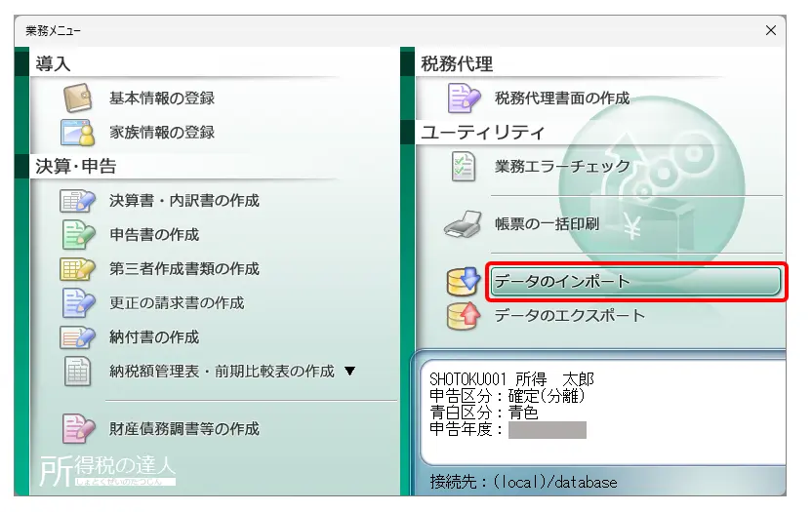The width and height of the screenshot is (812, 512).
Task: Close the 業務メニュー window
Action: click(771, 31)
